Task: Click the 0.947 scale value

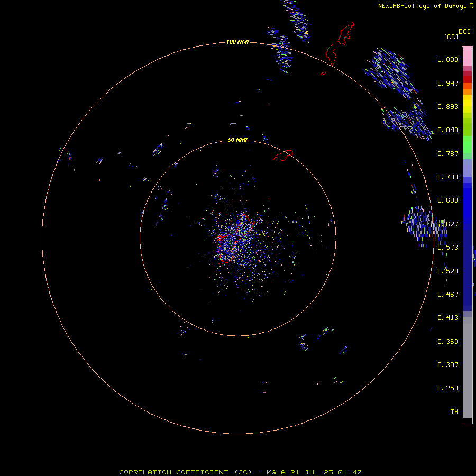Action: pyautogui.click(x=448, y=83)
